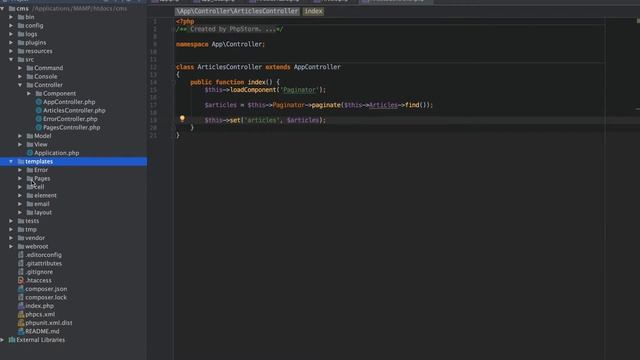Image resolution: width=640 pixels, height=360 pixels.
Task: Click the ArticlesController class name declaration
Action: tap(229, 67)
